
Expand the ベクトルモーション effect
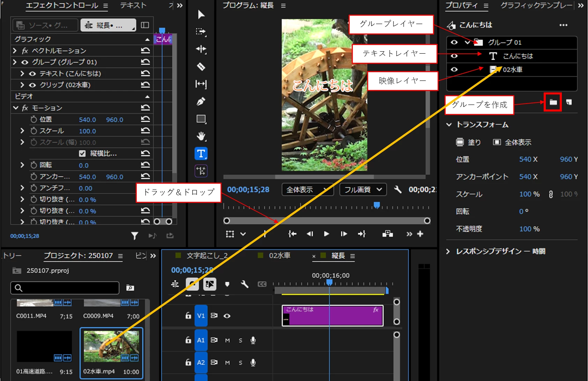point(15,51)
